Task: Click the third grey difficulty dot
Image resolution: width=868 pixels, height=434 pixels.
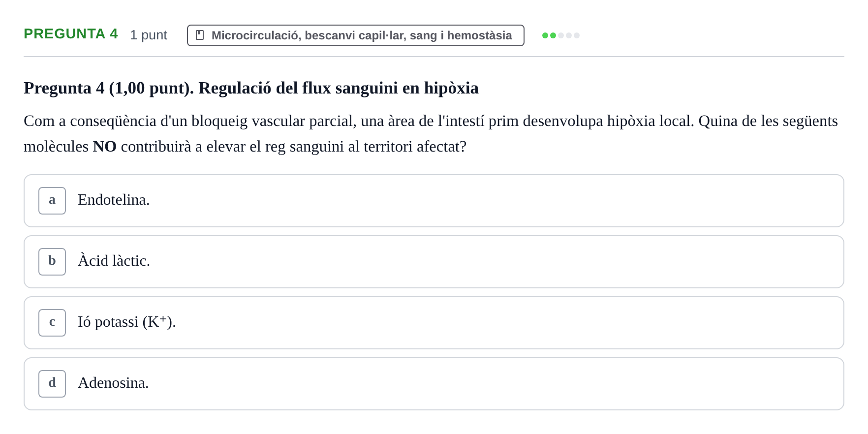Action: pyautogui.click(x=561, y=35)
